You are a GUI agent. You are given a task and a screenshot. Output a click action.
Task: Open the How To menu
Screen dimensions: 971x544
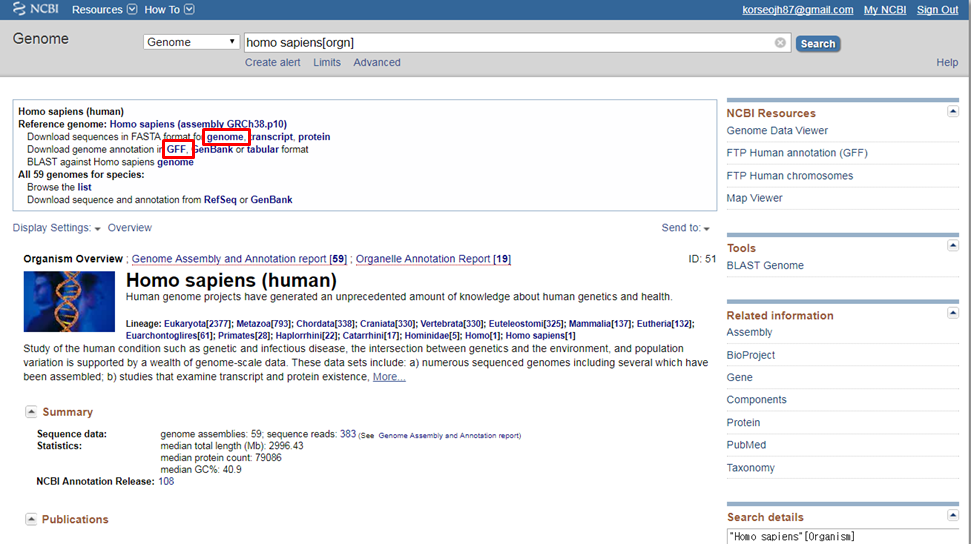click(169, 9)
